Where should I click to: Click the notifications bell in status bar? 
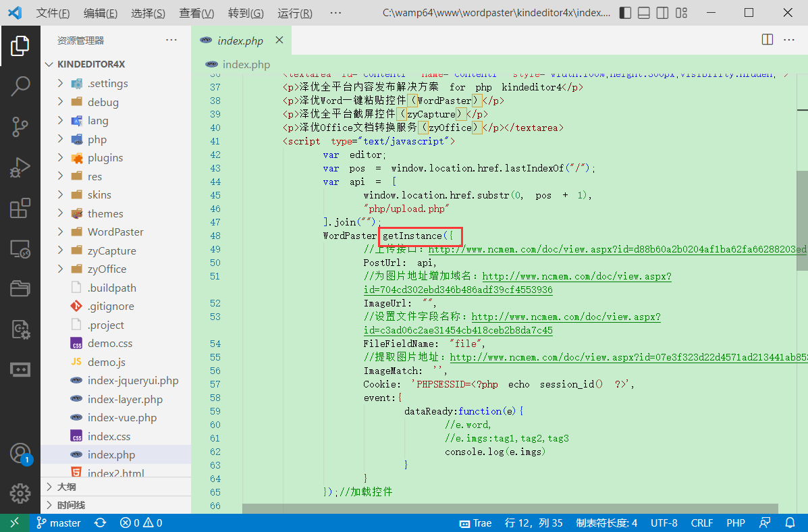[x=790, y=523]
